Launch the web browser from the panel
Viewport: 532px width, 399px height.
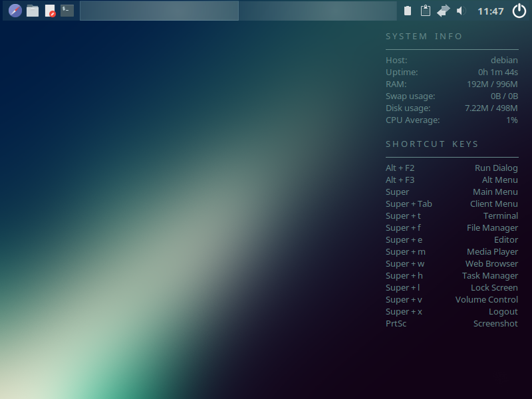(15, 11)
